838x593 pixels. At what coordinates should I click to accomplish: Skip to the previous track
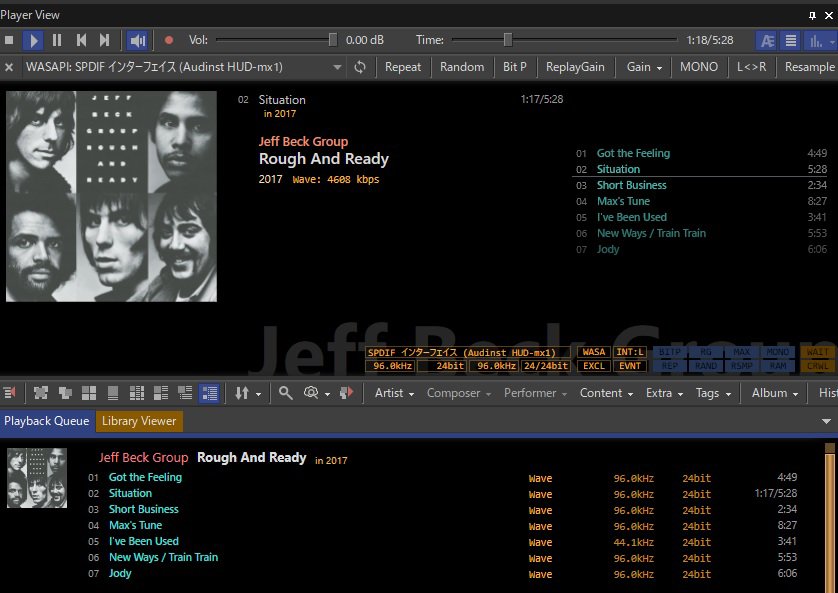tap(81, 40)
